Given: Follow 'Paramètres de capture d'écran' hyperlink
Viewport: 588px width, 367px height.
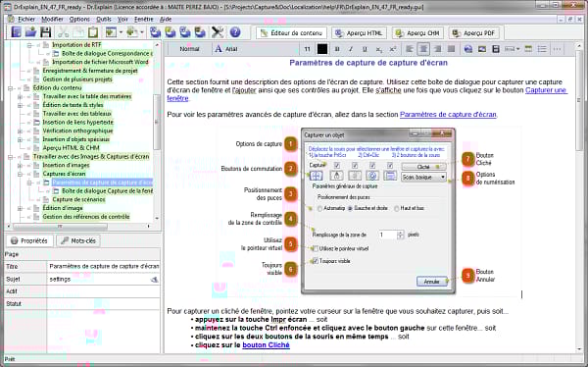Looking at the screenshot, I should (448, 114).
